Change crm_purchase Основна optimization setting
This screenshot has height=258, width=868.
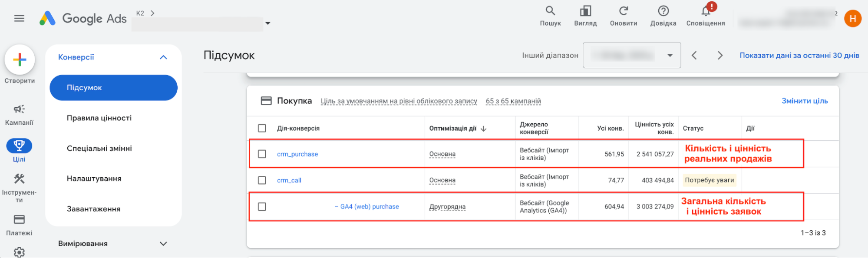click(x=442, y=154)
